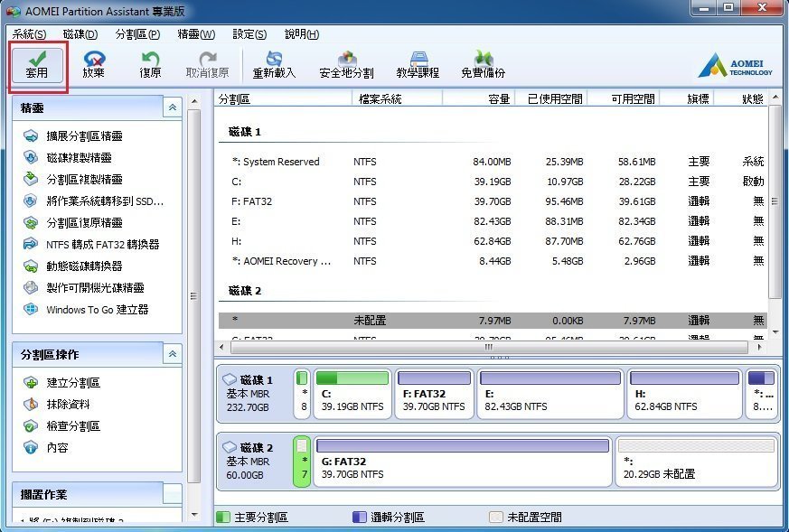The width and height of the screenshot is (789, 532).
Task: Click the 復原 (Undo) toolbar icon
Action: tap(150, 66)
